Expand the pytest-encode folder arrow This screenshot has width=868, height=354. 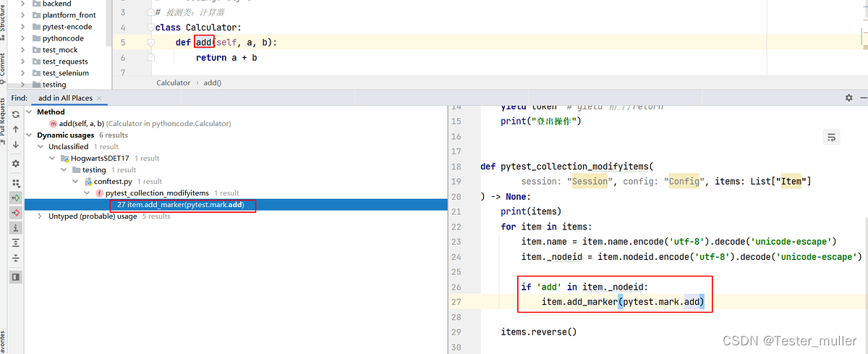(24, 27)
